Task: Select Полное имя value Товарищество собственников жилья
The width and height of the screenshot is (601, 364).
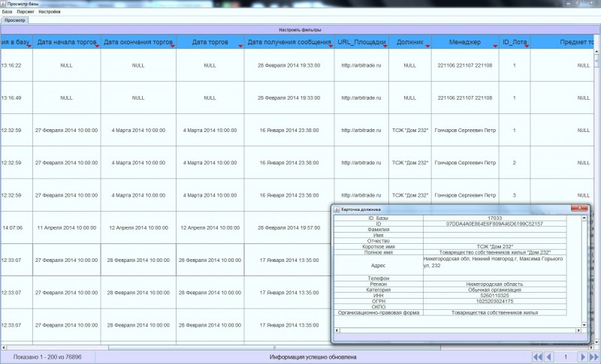Action: pos(494,253)
